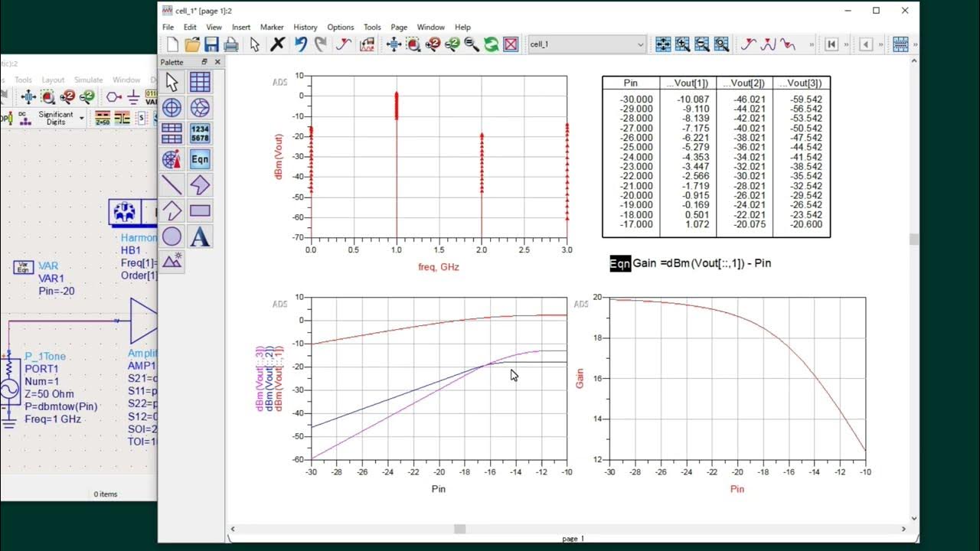Refresh the display with the green arrows

point(491,44)
